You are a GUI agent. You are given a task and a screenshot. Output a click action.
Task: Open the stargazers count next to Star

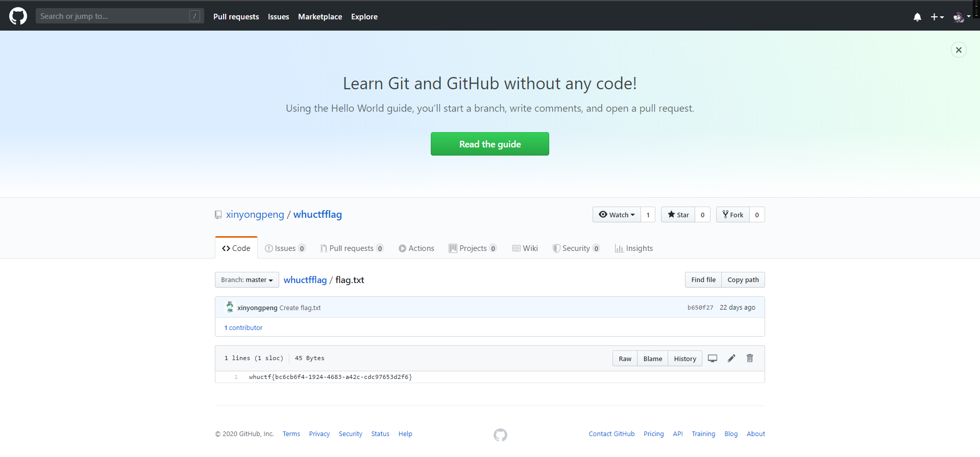pos(703,215)
